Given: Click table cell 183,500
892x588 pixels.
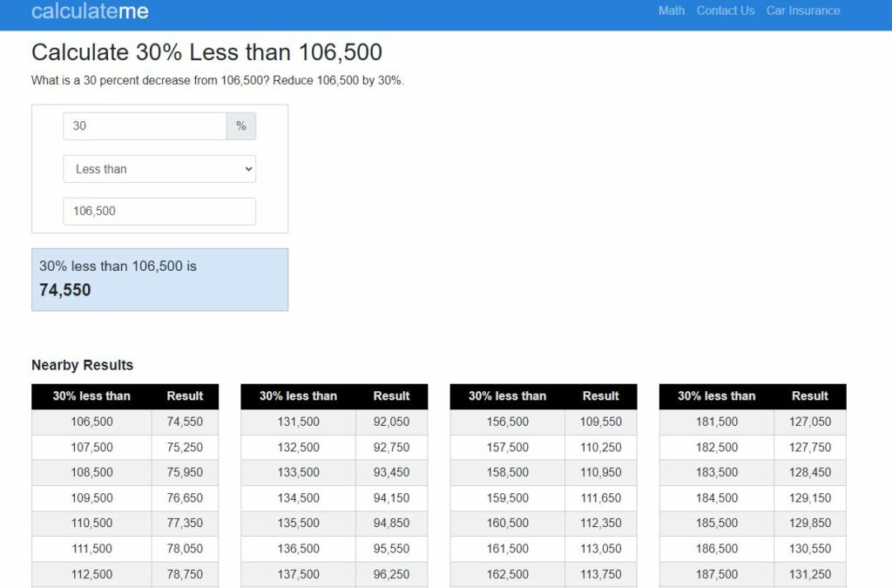Looking at the screenshot, I should coord(717,472).
